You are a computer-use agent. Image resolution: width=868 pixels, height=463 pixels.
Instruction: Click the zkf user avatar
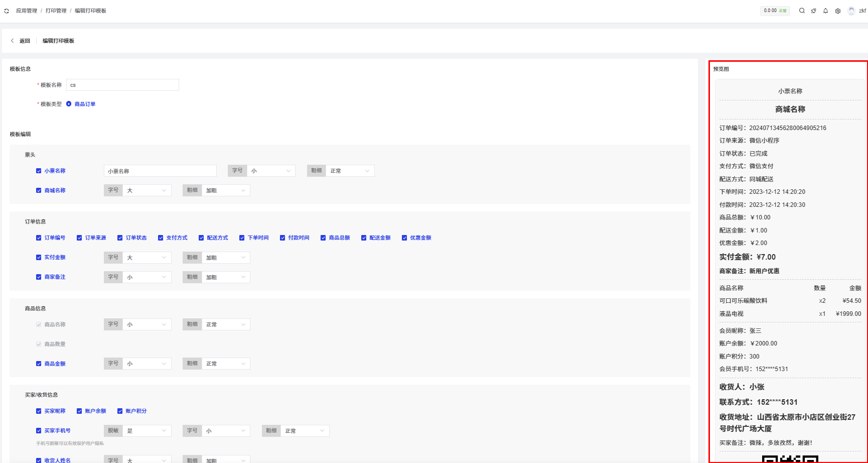[x=851, y=11]
